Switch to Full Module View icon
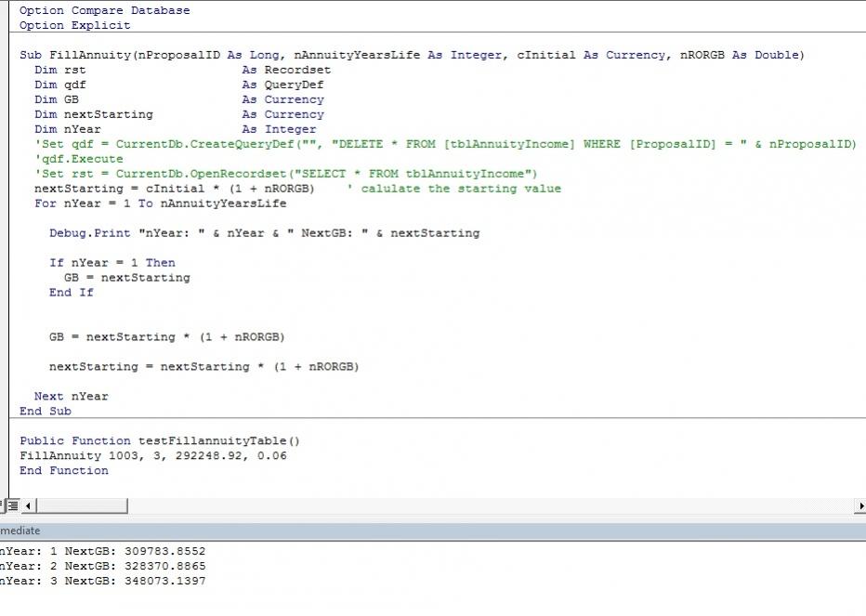The width and height of the screenshot is (866, 616). (13, 505)
